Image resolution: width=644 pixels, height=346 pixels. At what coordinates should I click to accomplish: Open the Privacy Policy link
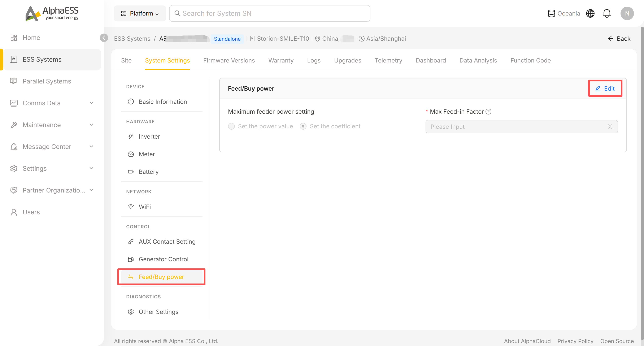575,341
